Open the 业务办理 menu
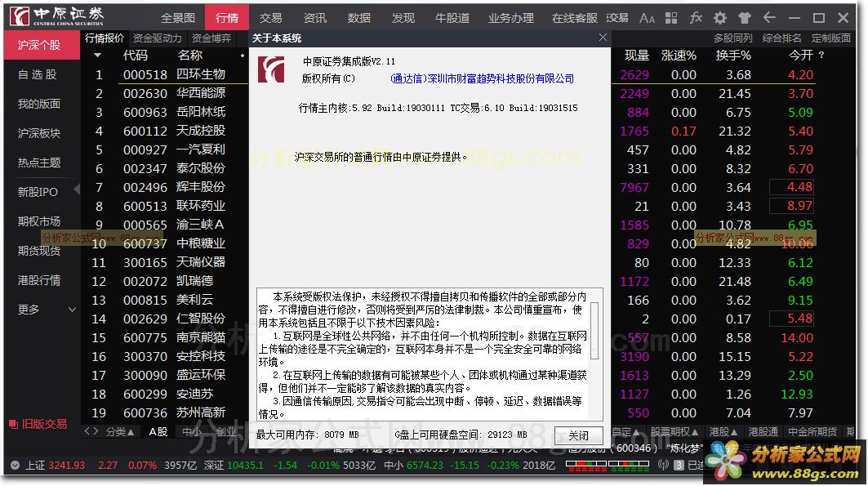The height and width of the screenshot is (486, 868). pyautogui.click(x=511, y=18)
